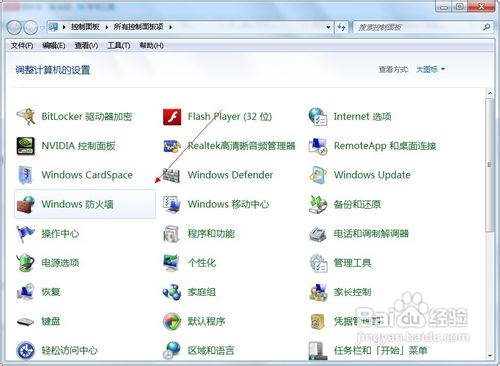Expand the arrow after 控制面板 breadcrumb
The height and width of the screenshot is (366, 500).
[107, 27]
